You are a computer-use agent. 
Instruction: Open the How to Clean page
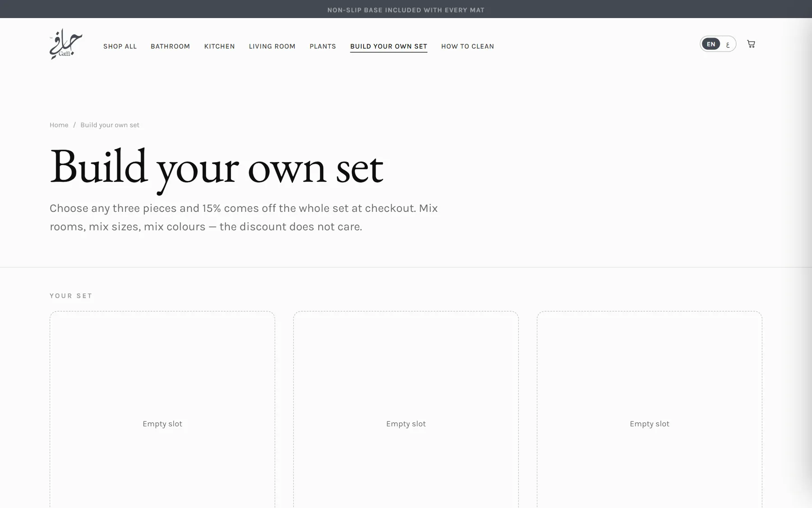pyautogui.click(x=468, y=46)
